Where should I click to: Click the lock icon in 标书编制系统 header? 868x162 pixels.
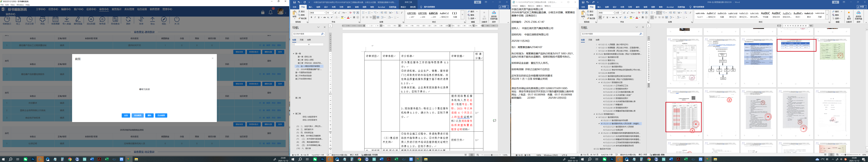tap(263, 12)
